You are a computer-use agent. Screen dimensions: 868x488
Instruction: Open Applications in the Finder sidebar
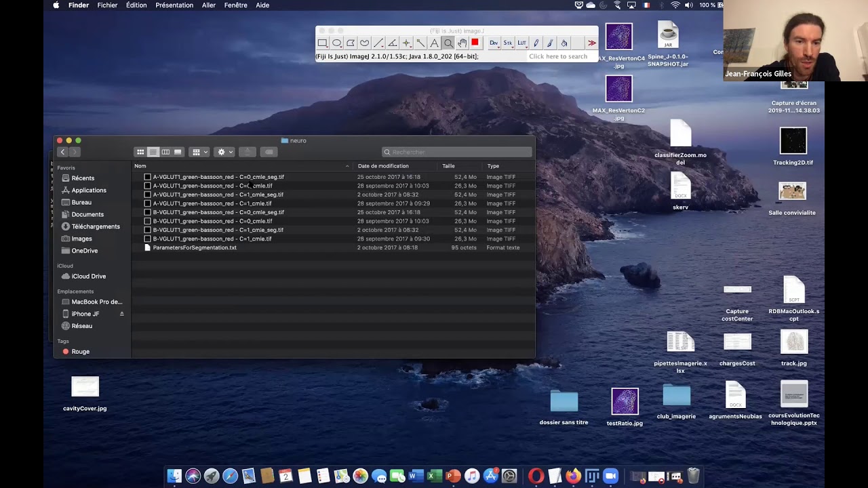pos(89,190)
